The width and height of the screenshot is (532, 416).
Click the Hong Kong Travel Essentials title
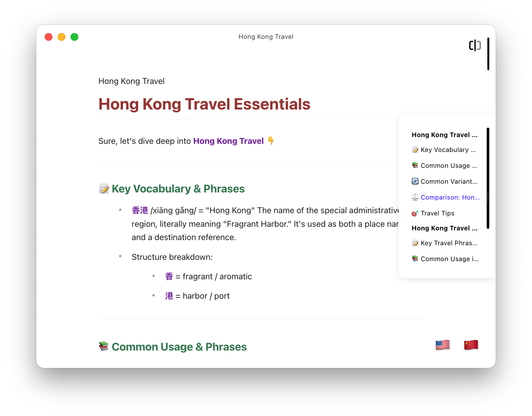pos(204,104)
